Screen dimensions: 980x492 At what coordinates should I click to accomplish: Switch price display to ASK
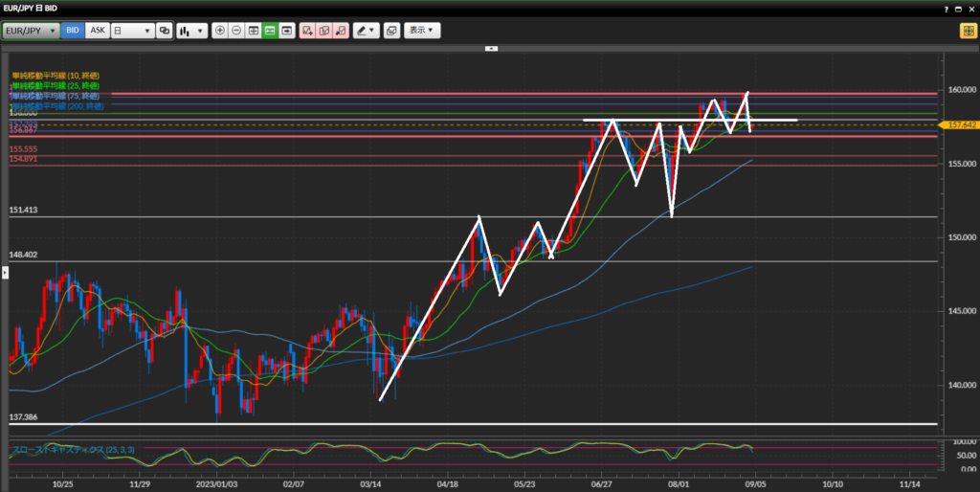(97, 31)
